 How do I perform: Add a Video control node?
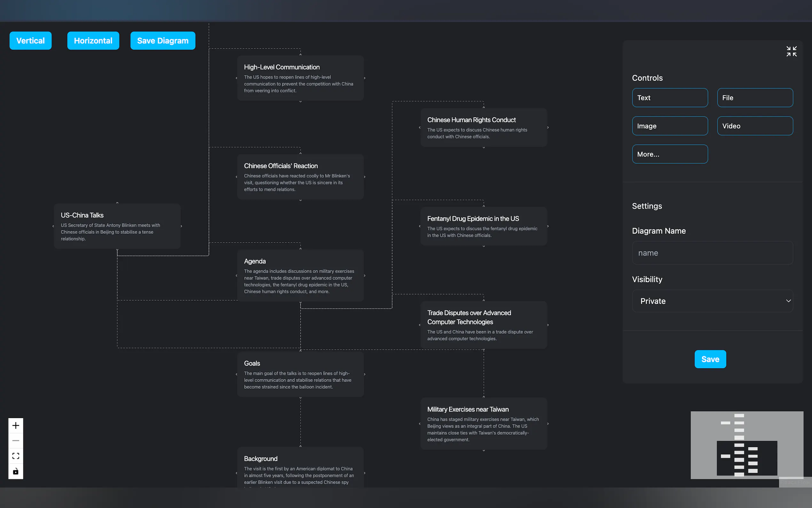755,126
